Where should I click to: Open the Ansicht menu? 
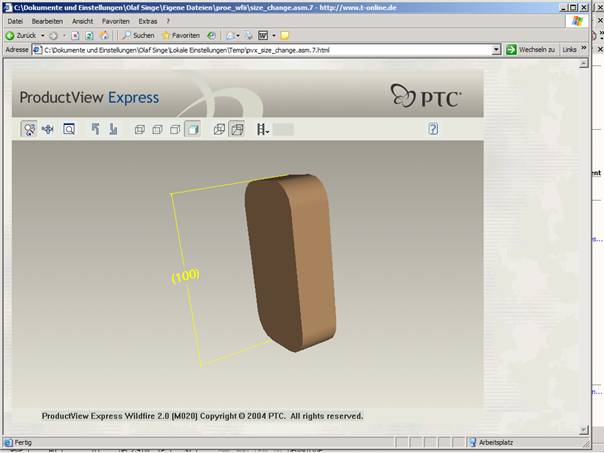click(x=82, y=21)
